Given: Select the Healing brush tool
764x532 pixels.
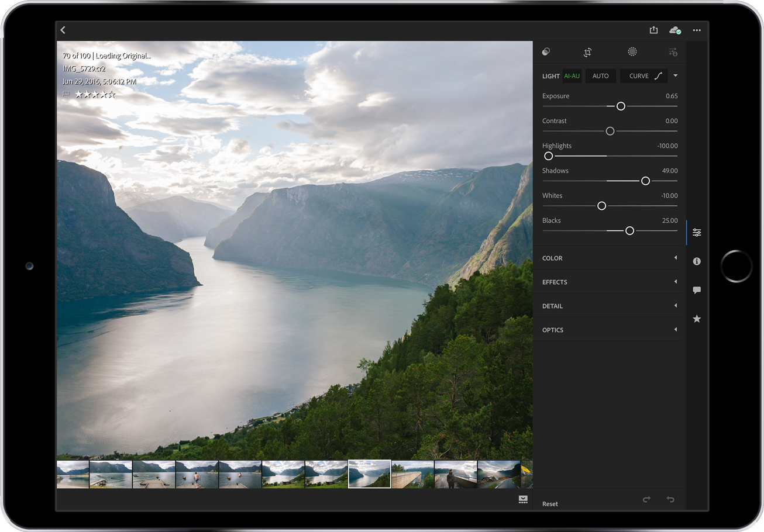Looking at the screenshot, I should tap(632, 51).
